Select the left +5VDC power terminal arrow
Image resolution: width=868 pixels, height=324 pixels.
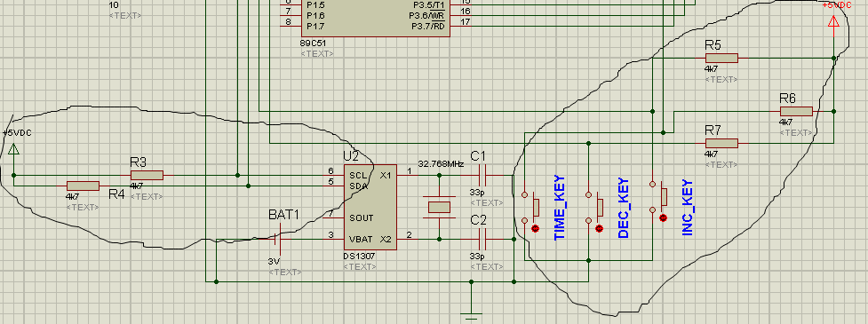point(13,149)
